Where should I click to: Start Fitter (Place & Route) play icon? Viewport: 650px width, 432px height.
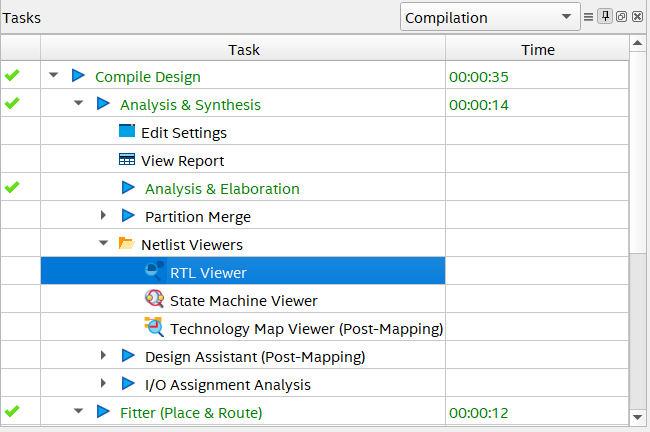103,412
